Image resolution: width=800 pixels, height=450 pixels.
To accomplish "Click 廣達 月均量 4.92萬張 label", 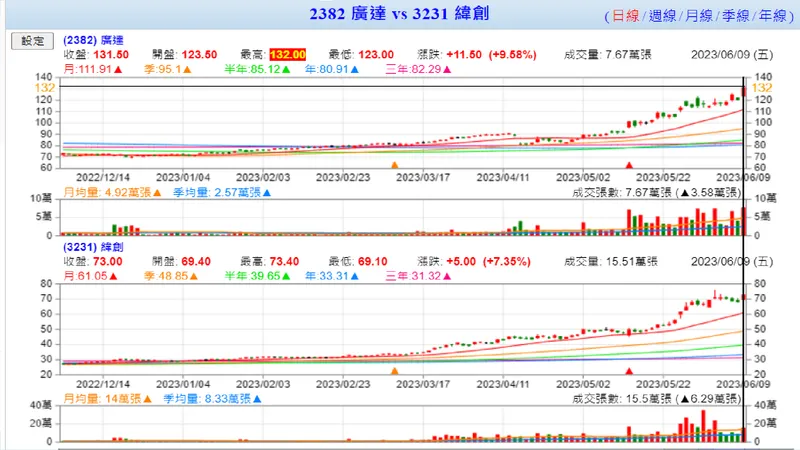I will click(x=112, y=192).
